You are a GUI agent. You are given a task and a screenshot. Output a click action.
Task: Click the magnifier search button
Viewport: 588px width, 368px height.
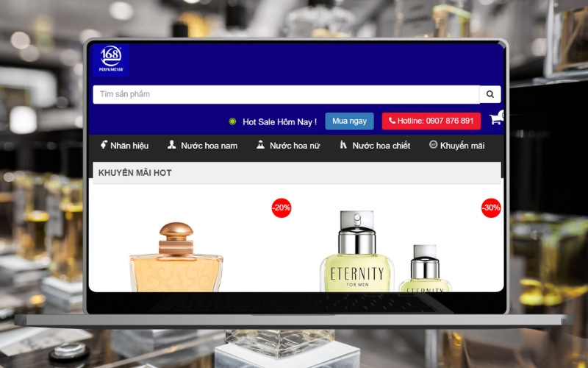tap(490, 94)
